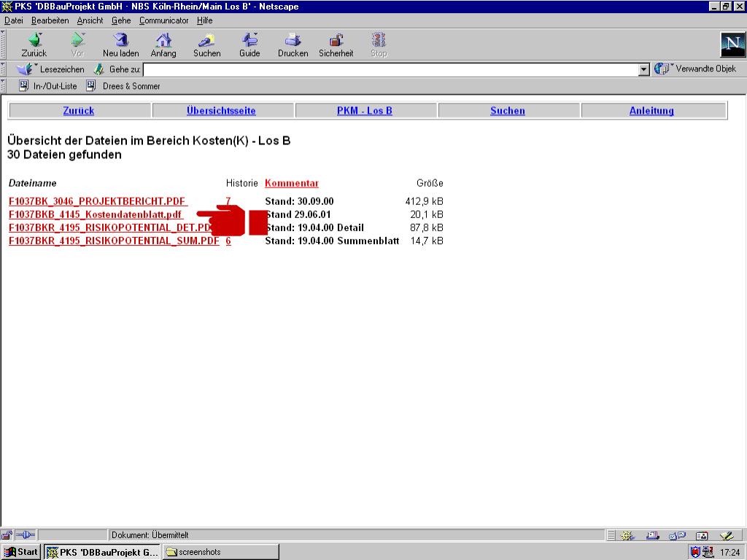Click the Stand: 19.04.00 Summenblatt comment

click(x=332, y=241)
